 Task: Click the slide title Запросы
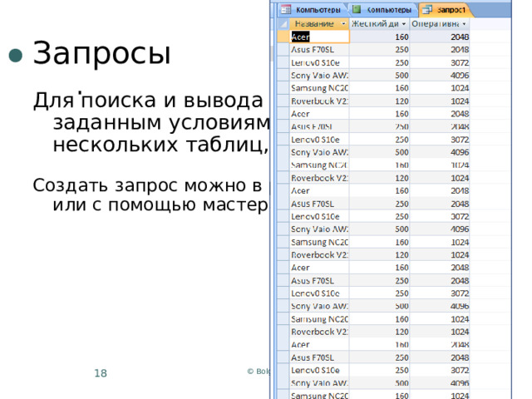[x=101, y=53]
